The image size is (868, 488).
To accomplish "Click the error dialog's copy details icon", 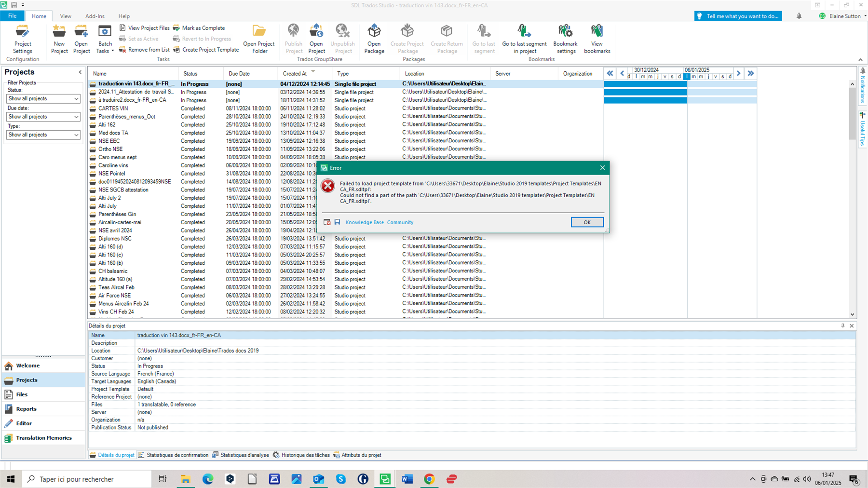I will (327, 222).
